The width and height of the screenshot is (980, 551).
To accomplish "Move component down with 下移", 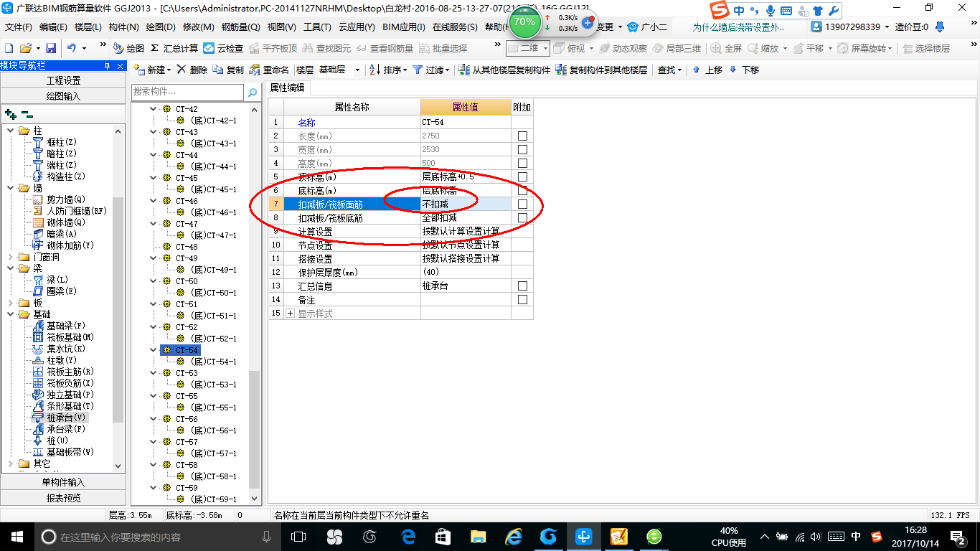I will tap(744, 70).
